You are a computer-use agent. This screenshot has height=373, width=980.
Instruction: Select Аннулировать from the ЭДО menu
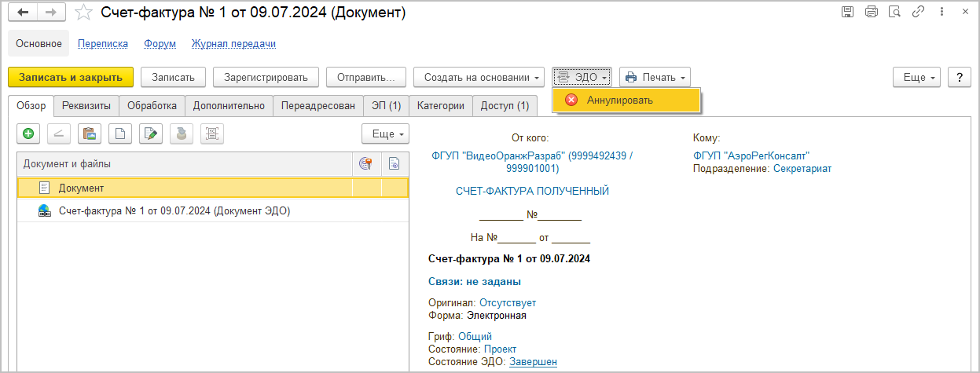pos(618,100)
